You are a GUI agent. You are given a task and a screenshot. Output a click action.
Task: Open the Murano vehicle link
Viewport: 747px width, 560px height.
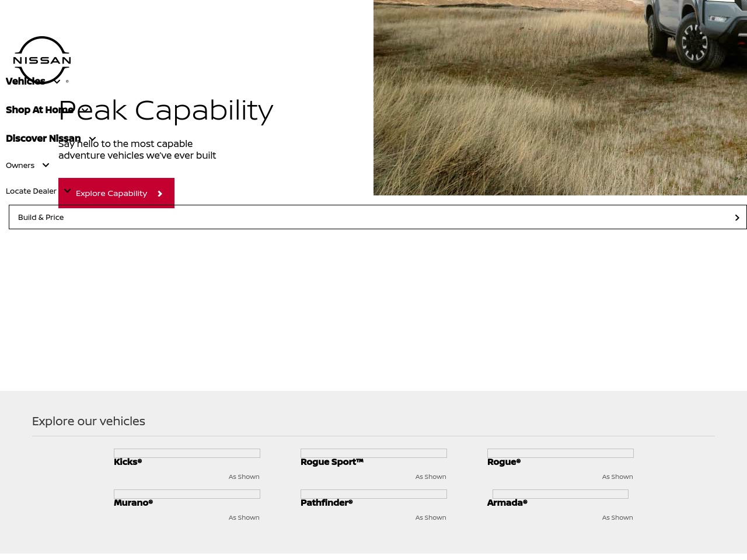pos(134,502)
